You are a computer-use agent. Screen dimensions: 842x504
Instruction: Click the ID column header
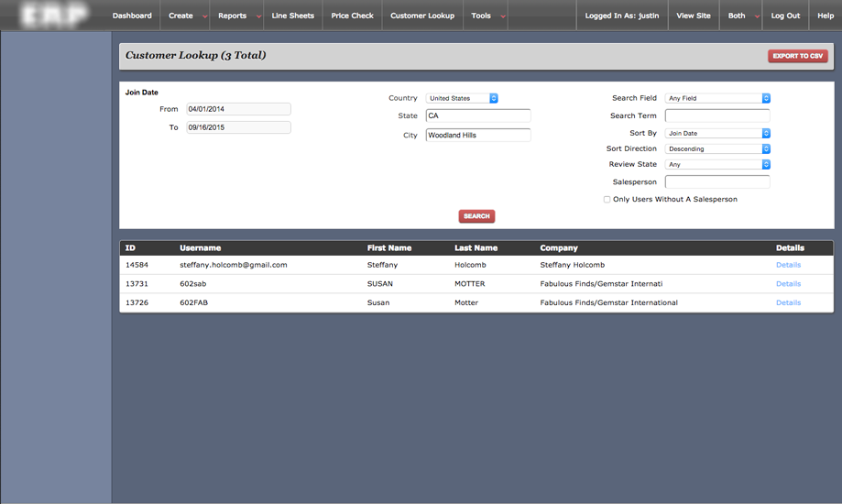[130, 247]
